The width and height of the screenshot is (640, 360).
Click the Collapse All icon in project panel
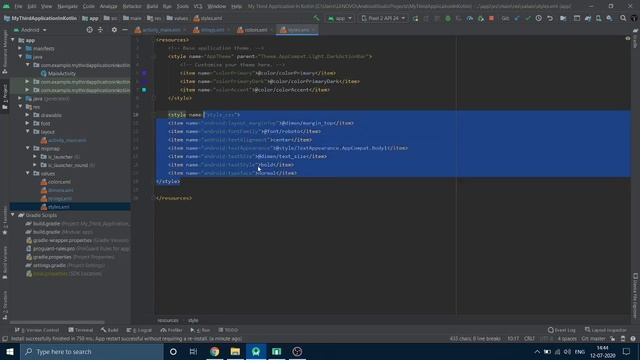click(x=100, y=30)
